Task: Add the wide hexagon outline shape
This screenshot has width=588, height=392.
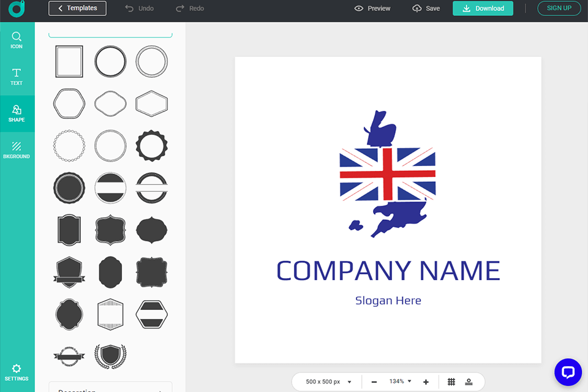Action: [x=151, y=104]
